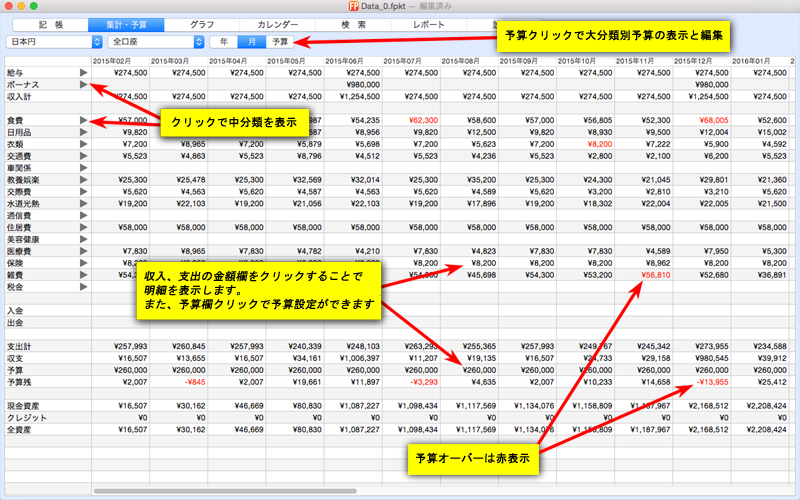Expand the 給与 row triangle
The height and width of the screenshot is (500, 800).
tap(83, 73)
